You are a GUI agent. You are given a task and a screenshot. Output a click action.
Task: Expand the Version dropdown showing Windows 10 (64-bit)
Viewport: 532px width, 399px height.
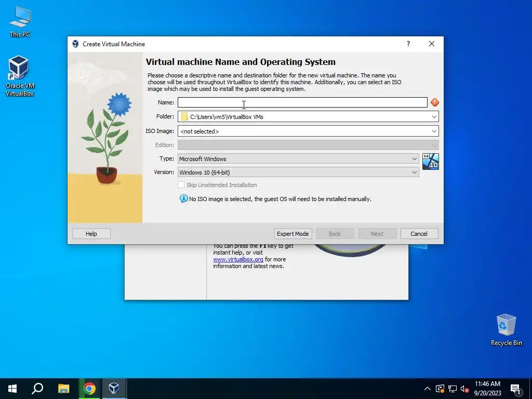click(298, 172)
